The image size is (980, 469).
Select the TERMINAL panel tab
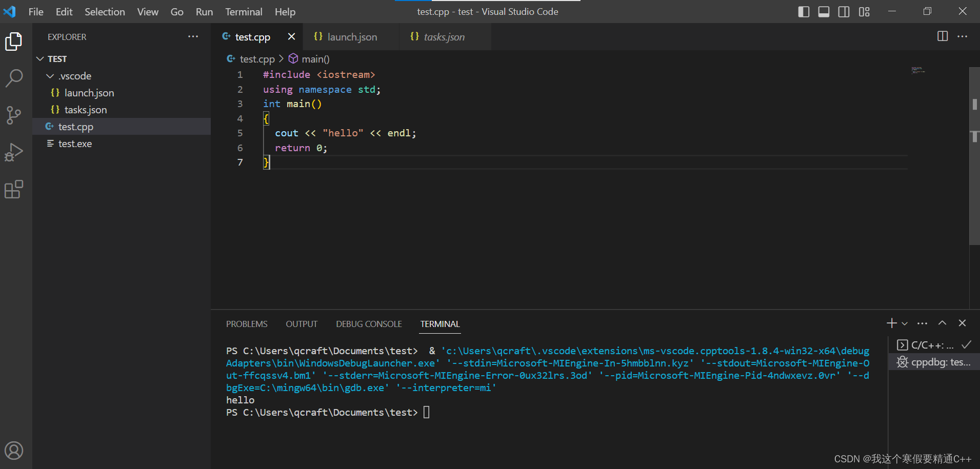[x=440, y=324]
